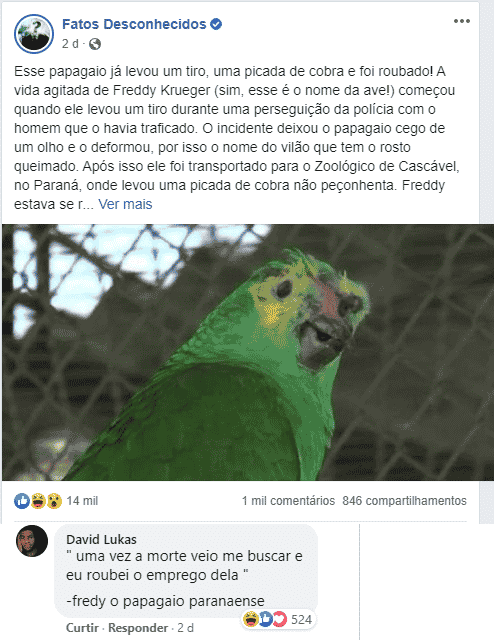Viewport: 494px width, 642px height.
Task: Click the like reaction icon under post
Action: tap(22, 501)
